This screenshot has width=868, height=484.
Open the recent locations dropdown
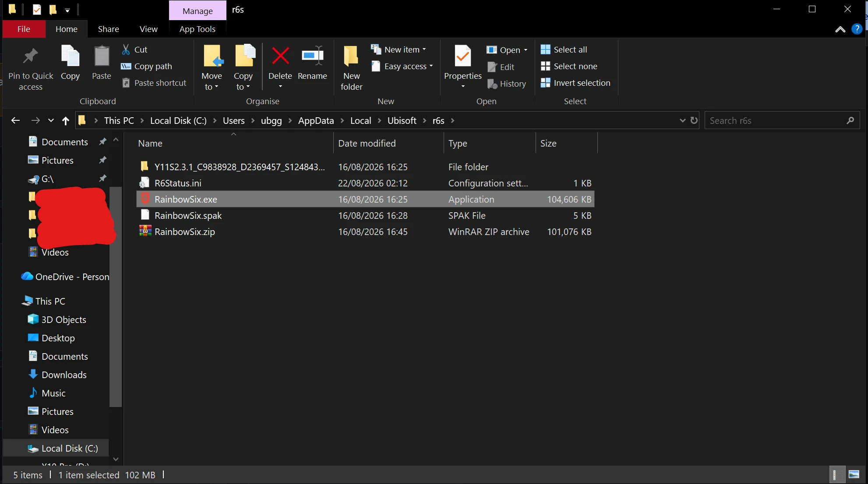pyautogui.click(x=51, y=120)
